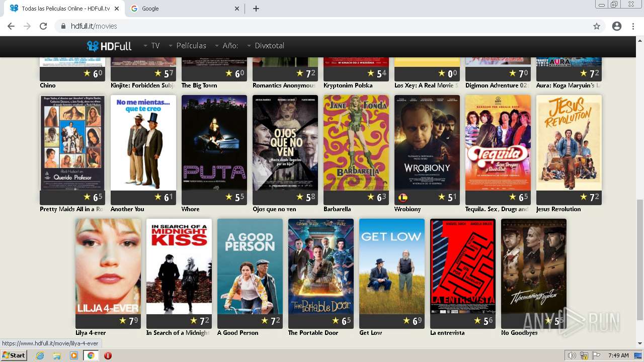Click Chrome icon in taskbar
644x362 pixels.
pos(91,355)
